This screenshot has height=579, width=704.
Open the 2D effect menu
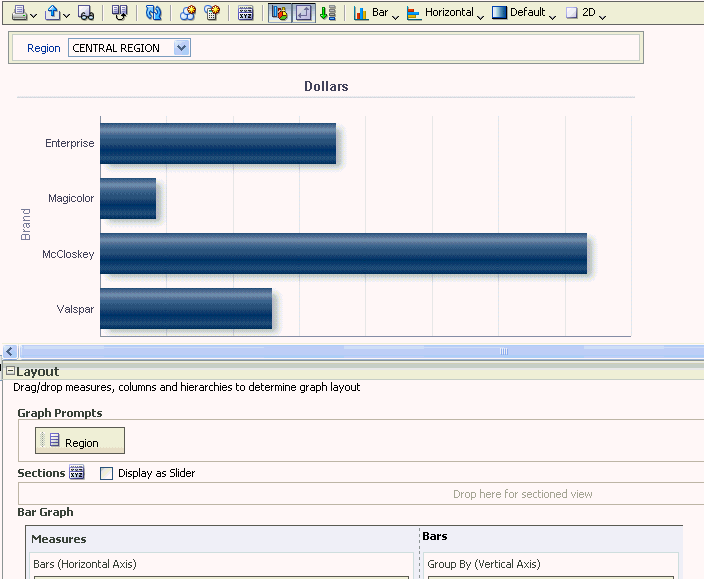coord(585,13)
